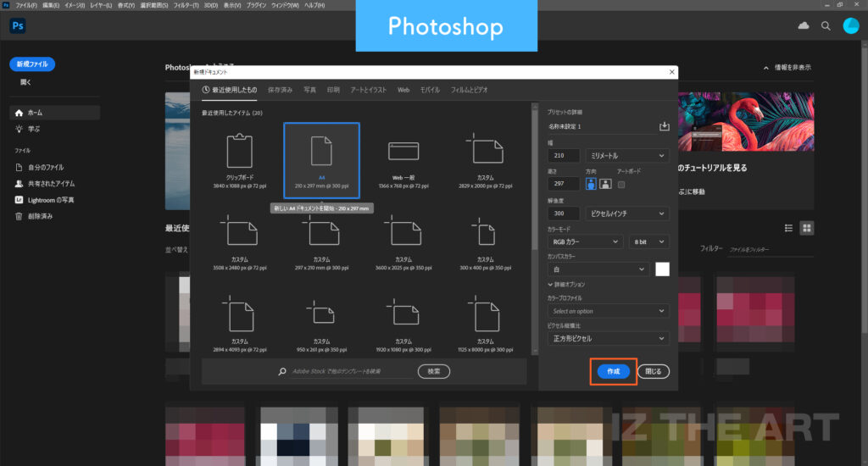Screen dimensions: 868x466
Task: Click the 作成 create button
Action: pyautogui.click(x=614, y=371)
